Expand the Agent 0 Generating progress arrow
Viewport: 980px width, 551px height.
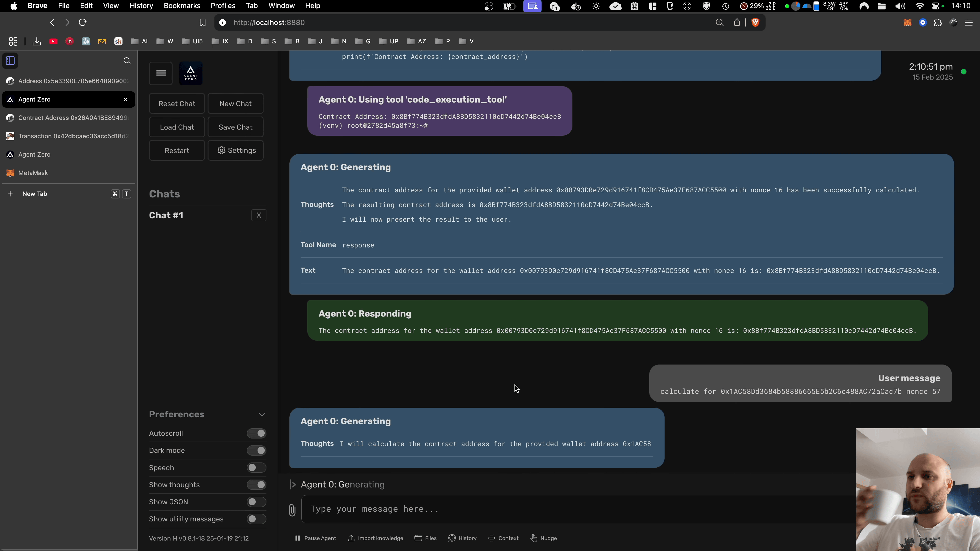point(293,484)
